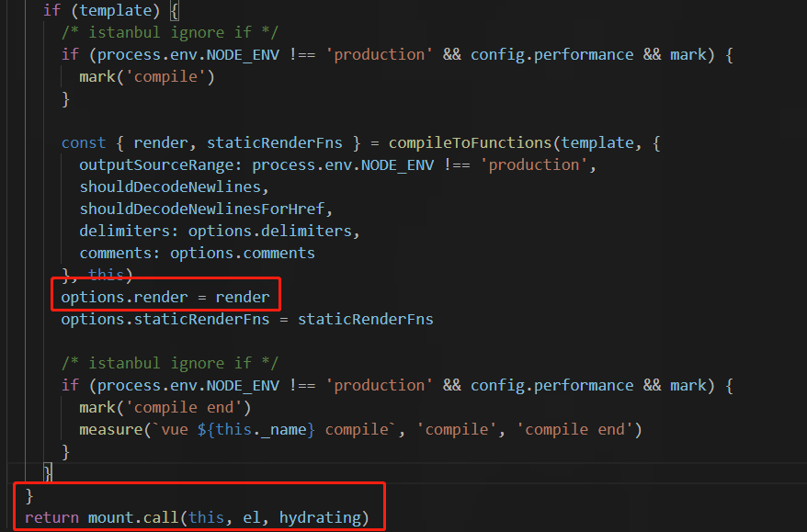The width and height of the screenshot is (807, 532).
Task: Click comments: options.comments line
Action: click(197, 254)
